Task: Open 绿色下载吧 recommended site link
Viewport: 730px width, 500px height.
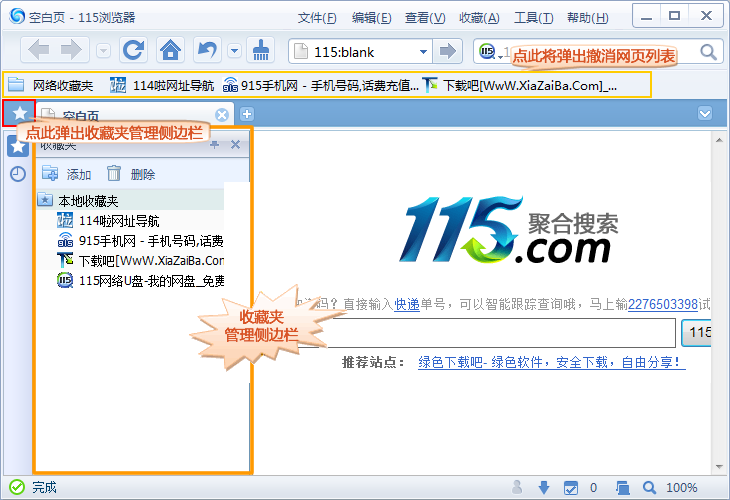Action: click(x=552, y=362)
